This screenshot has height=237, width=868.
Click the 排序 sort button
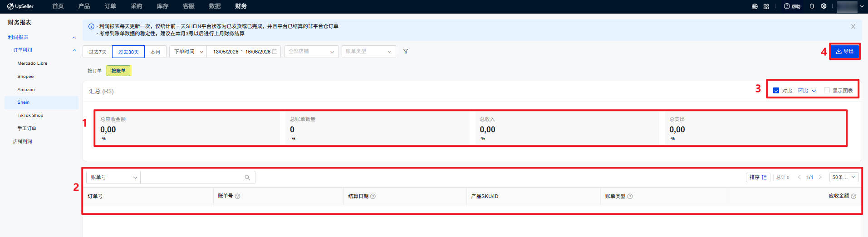(758, 177)
